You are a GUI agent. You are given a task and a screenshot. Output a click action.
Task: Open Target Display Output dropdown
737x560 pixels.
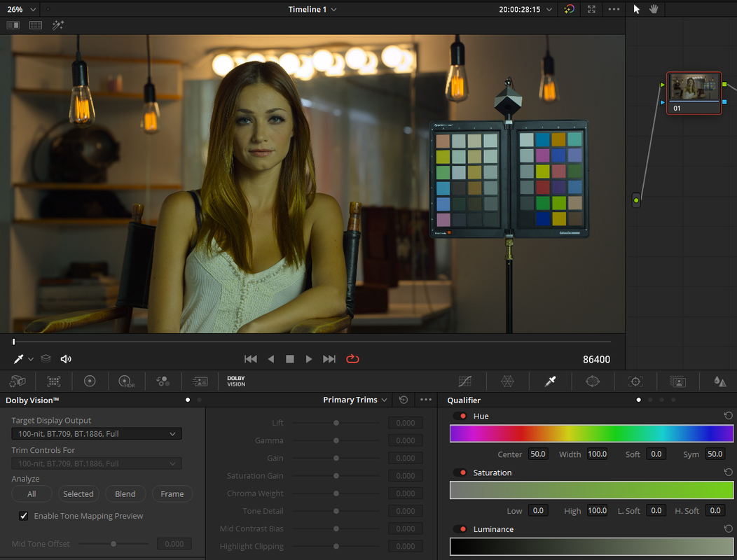(x=97, y=433)
